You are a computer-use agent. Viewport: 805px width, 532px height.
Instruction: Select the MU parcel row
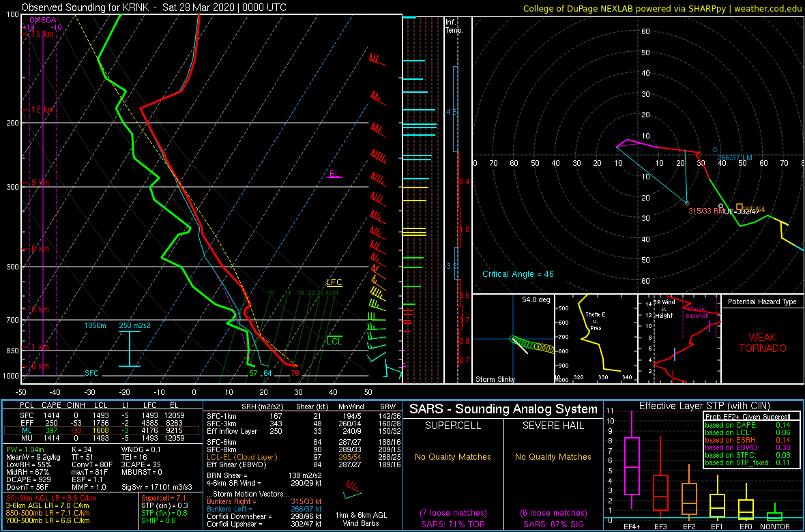point(101,440)
